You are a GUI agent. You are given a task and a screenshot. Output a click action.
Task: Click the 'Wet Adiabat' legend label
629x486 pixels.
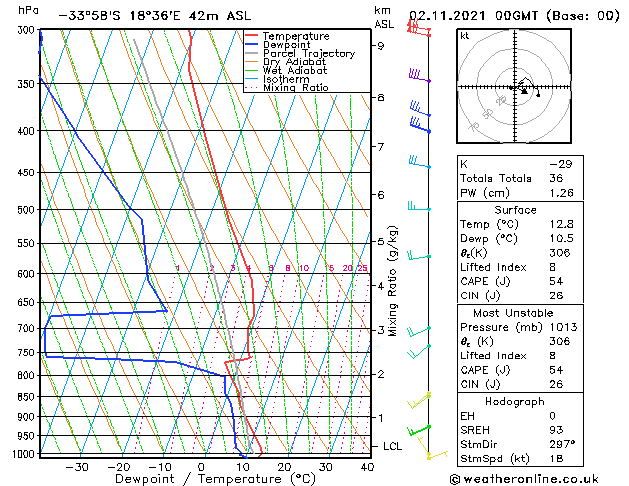(x=295, y=70)
